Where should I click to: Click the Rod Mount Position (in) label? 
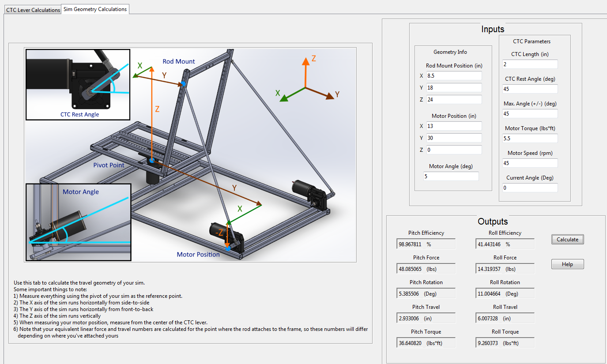pyautogui.click(x=454, y=66)
